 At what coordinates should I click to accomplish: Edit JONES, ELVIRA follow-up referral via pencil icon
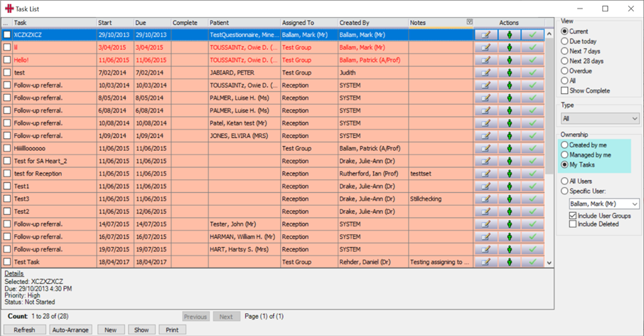pos(486,136)
